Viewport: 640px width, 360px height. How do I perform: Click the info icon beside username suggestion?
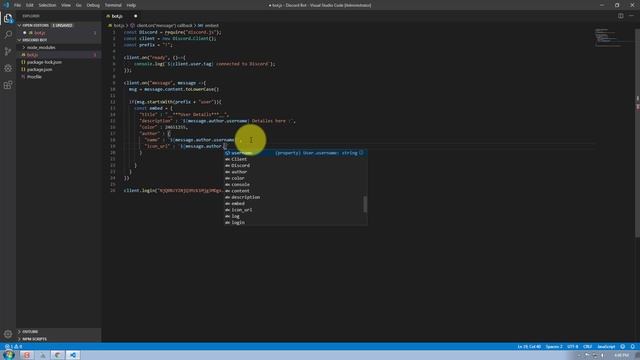click(361, 153)
